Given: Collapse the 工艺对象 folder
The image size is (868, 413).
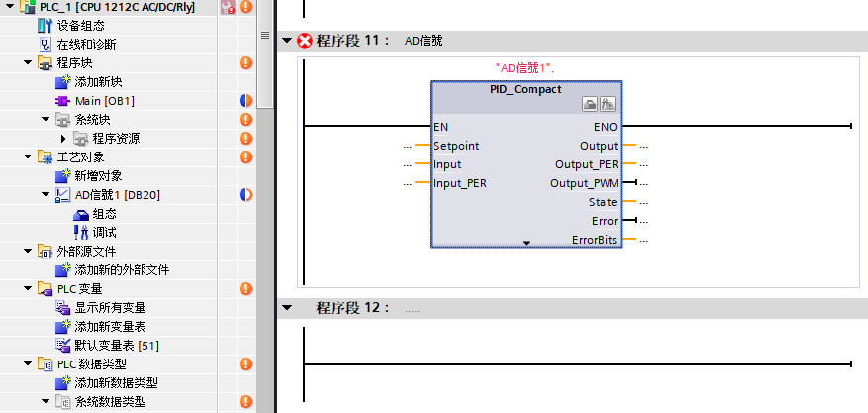Looking at the screenshot, I should coord(29,156).
